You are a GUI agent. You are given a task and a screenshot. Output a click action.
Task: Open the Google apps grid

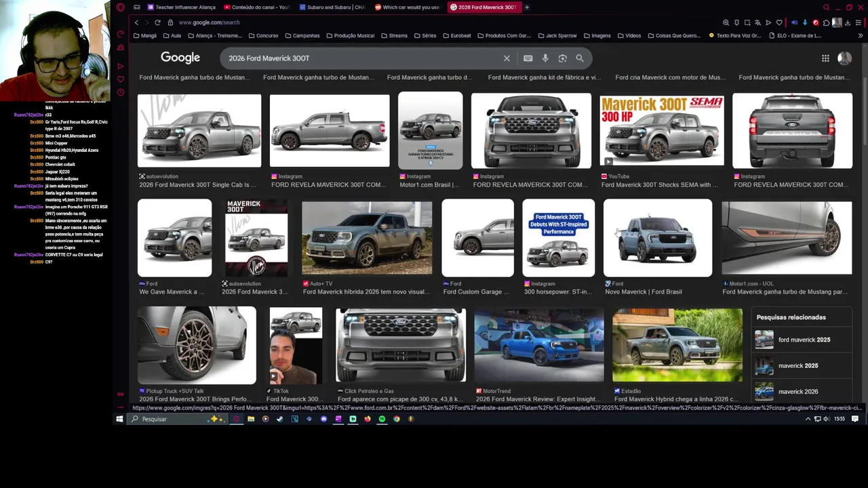[825, 58]
